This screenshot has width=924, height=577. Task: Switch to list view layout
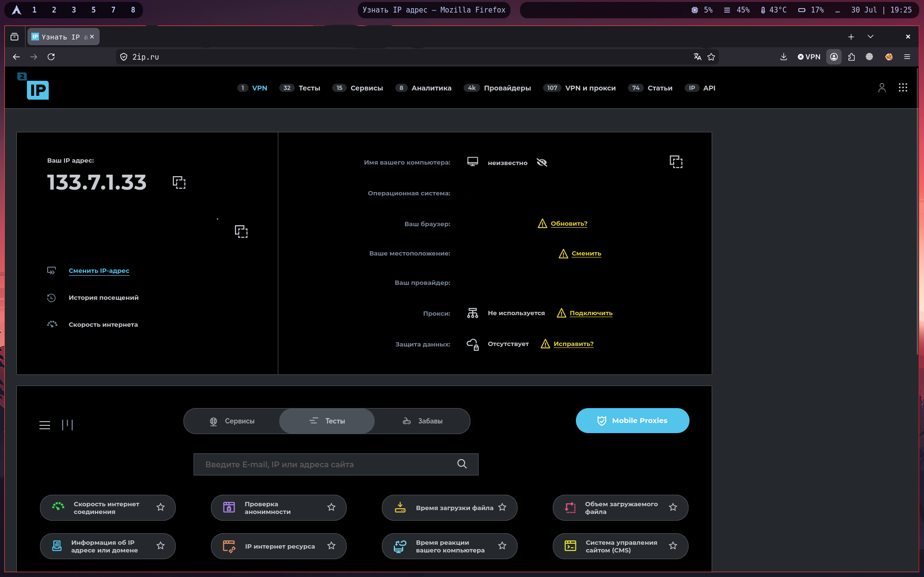coord(45,425)
